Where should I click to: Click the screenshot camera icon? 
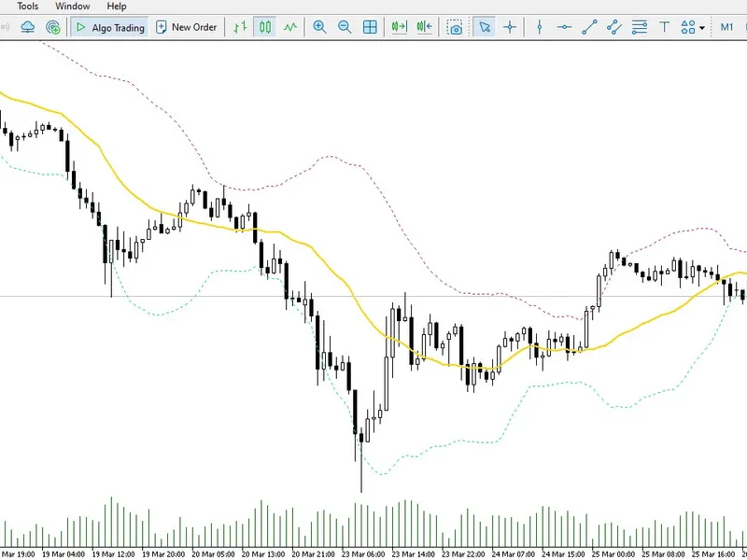point(455,27)
